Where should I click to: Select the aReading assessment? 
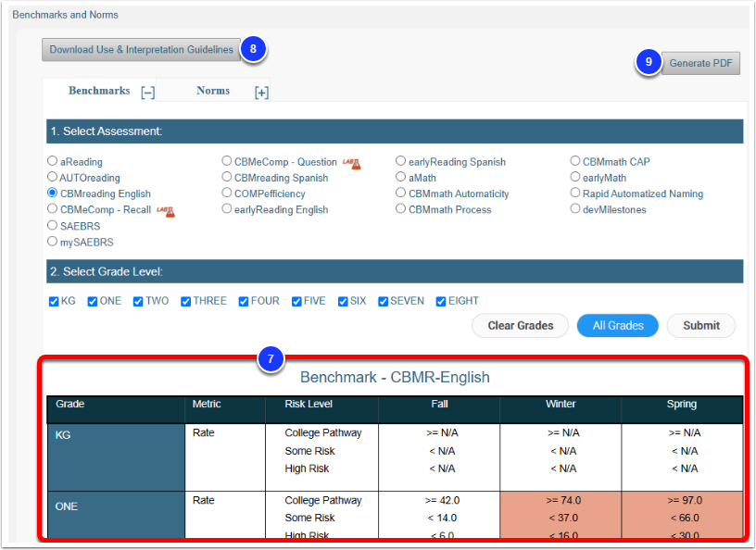pyautogui.click(x=52, y=159)
